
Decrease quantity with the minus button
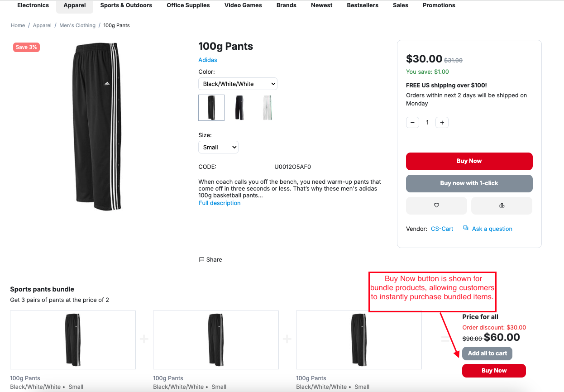pyautogui.click(x=412, y=123)
